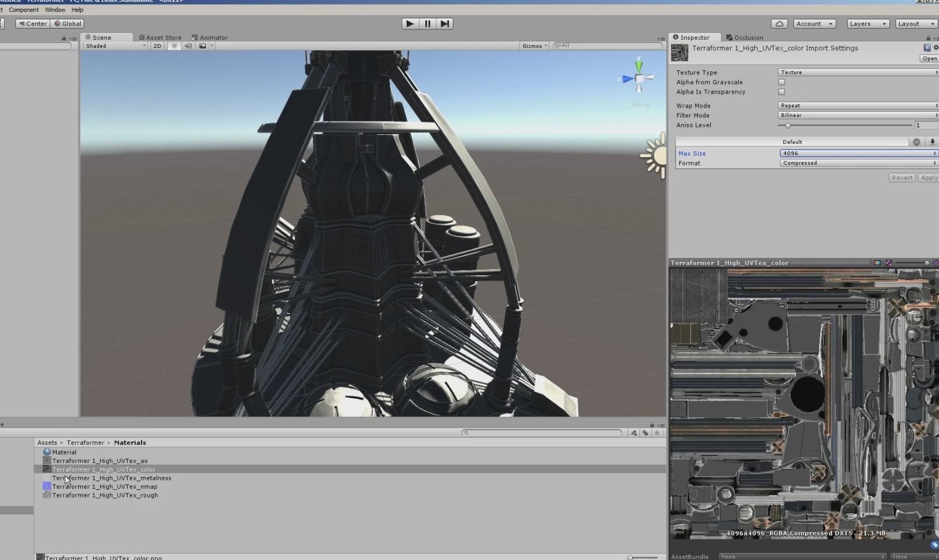This screenshot has width=939, height=560.
Task: Click the Step frame button
Action: coord(445,24)
